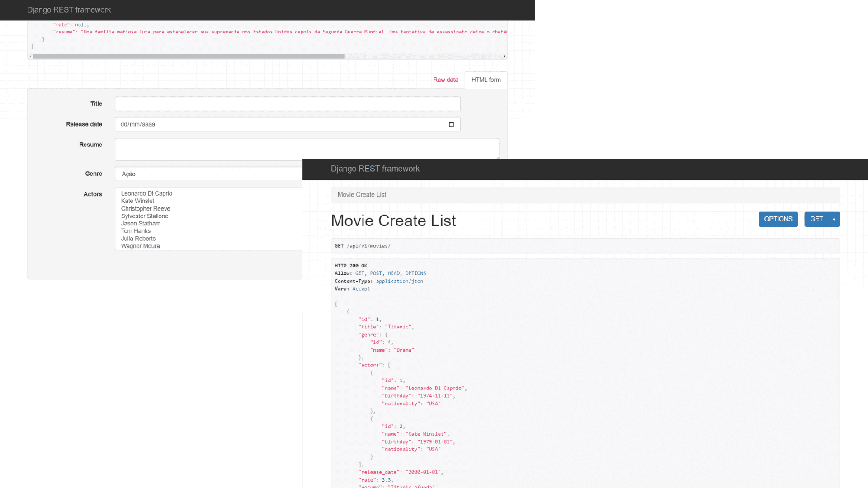Open the date picker on Release date field
Screen dimensions: 868x488
point(452,124)
